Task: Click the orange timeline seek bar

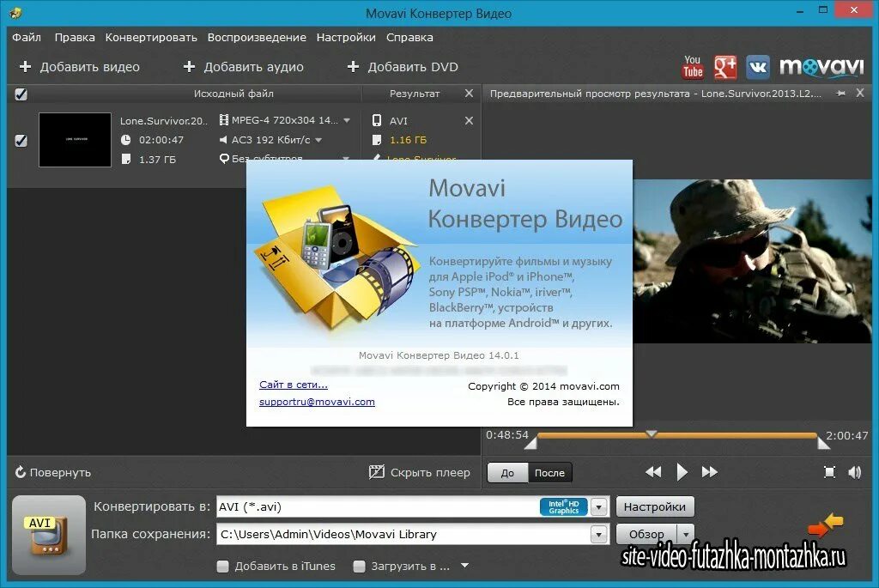Action: (677, 435)
